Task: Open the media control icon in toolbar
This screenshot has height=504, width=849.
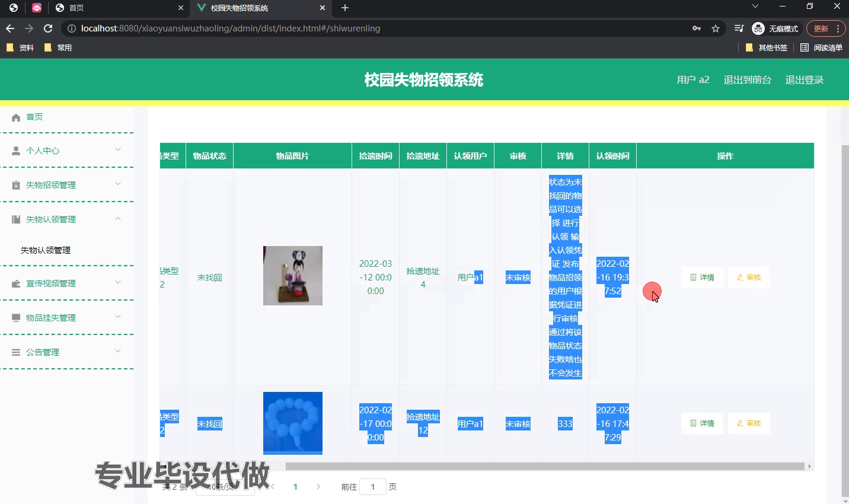Action: [739, 28]
